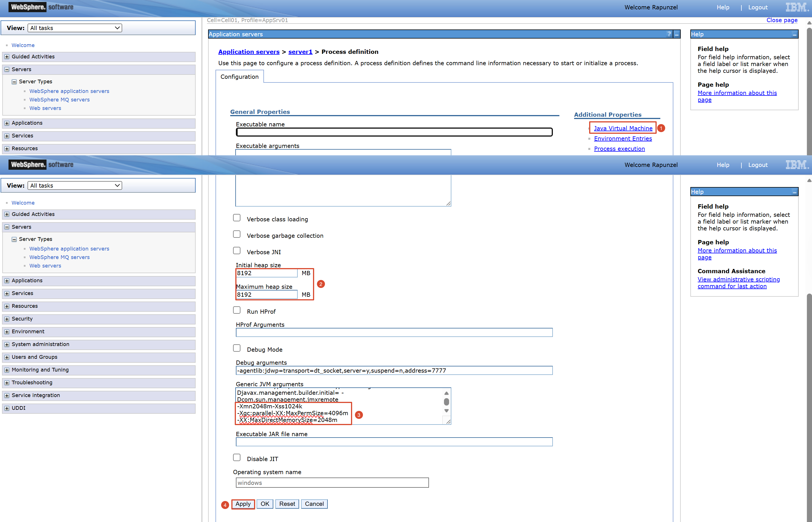Toggle the Verbose JNI checkbox
Screen dimensions: 812x522
[237, 251]
